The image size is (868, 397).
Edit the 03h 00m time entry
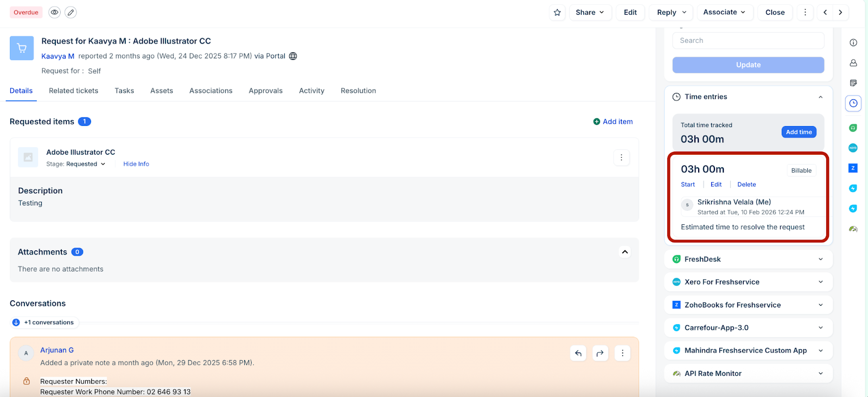point(716,185)
